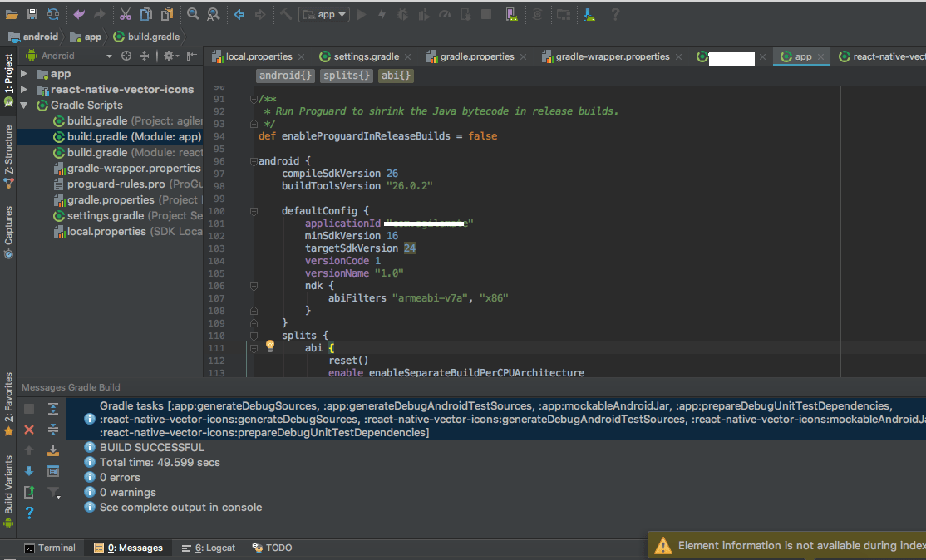Select proguard-rules.pro in project tree
The image size is (926, 560).
coord(128,184)
